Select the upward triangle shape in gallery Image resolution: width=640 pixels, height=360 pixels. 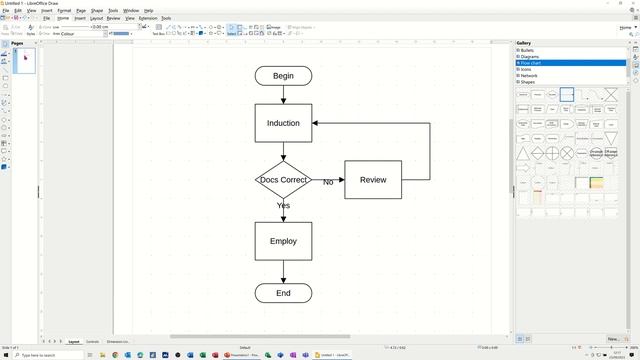523,153
